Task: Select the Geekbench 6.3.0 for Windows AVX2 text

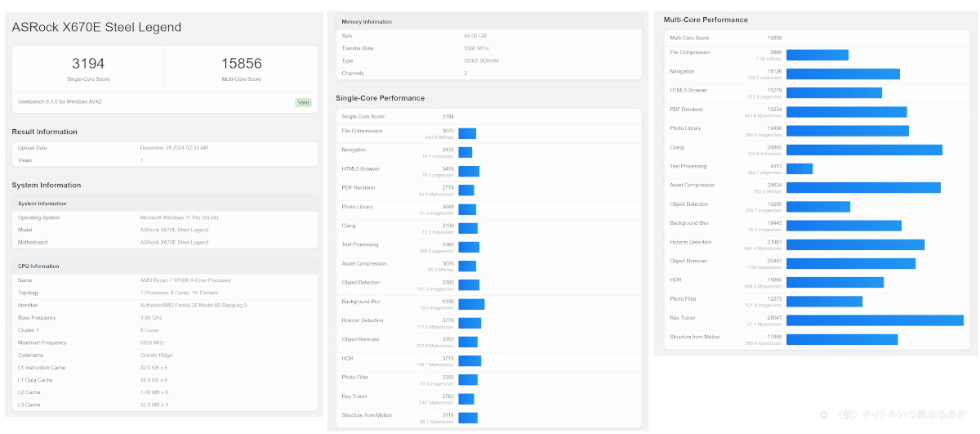Action: pos(60,102)
